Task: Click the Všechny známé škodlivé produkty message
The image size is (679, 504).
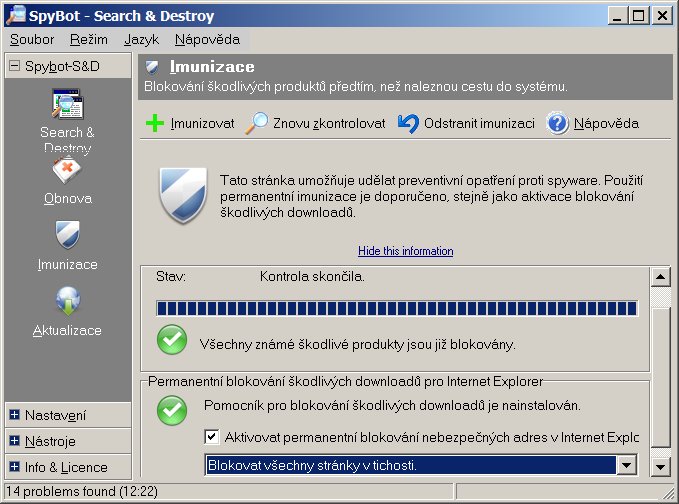Action: (x=358, y=344)
